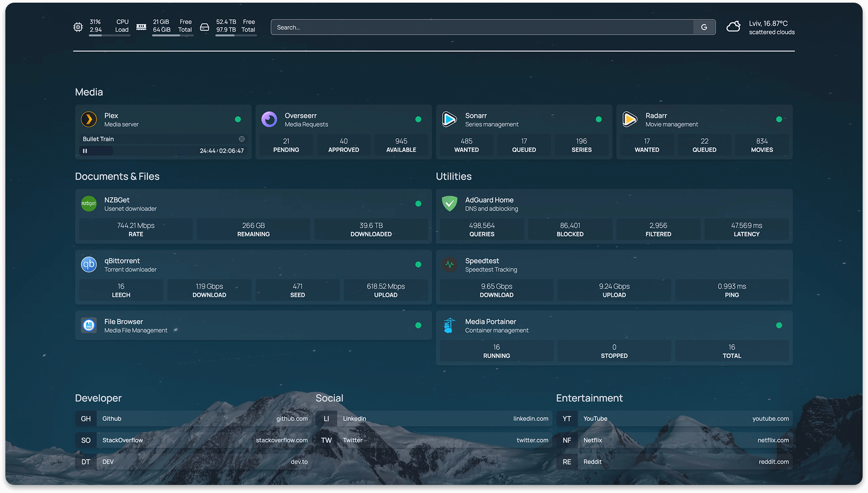Click the Overseerr purple icon

pyautogui.click(x=269, y=119)
